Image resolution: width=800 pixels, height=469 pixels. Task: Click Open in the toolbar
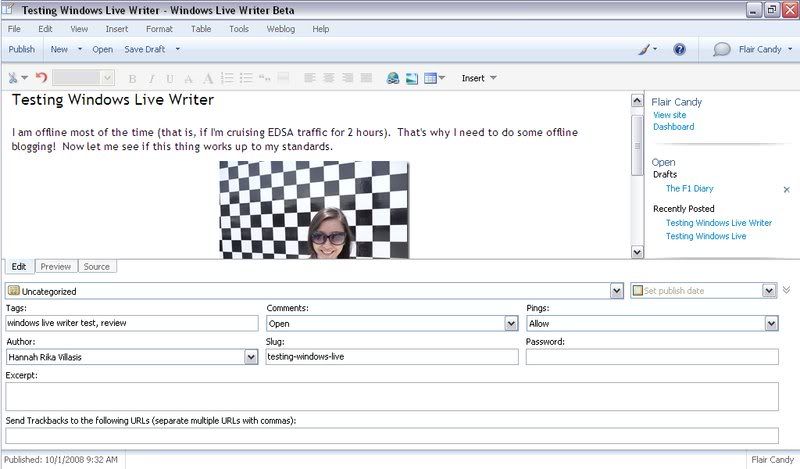tap(103, 50)
